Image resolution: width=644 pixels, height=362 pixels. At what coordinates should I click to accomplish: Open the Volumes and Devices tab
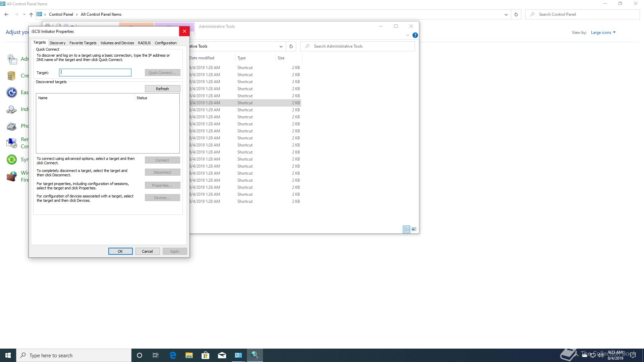117,43
